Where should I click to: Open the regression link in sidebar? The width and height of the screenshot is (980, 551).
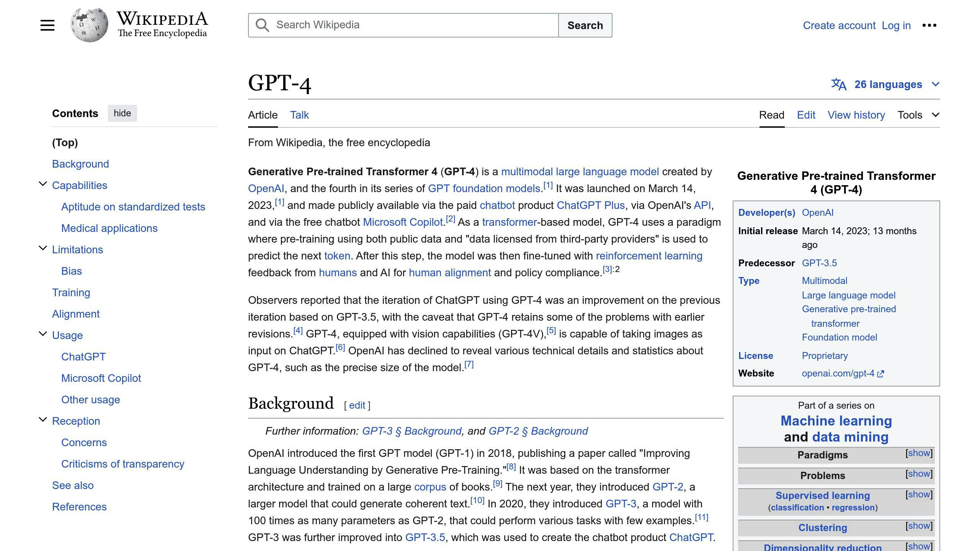click(x=853, y=507)
